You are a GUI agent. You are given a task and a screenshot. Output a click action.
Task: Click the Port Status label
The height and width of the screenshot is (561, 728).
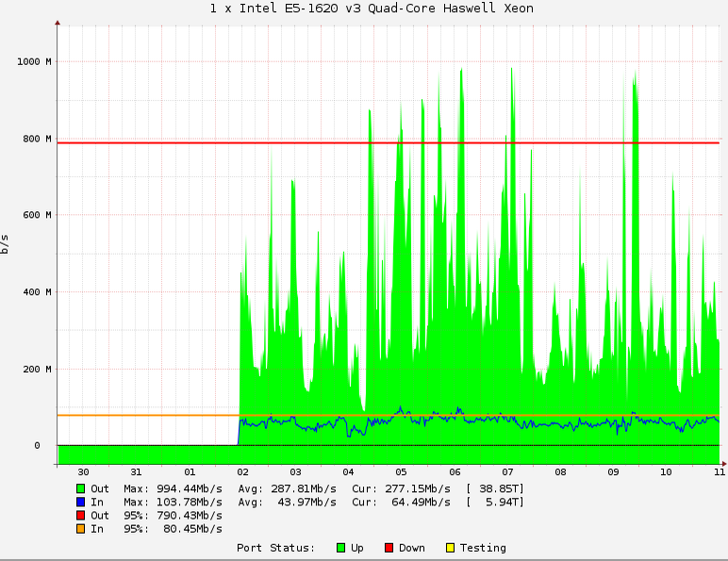(275, 548)
